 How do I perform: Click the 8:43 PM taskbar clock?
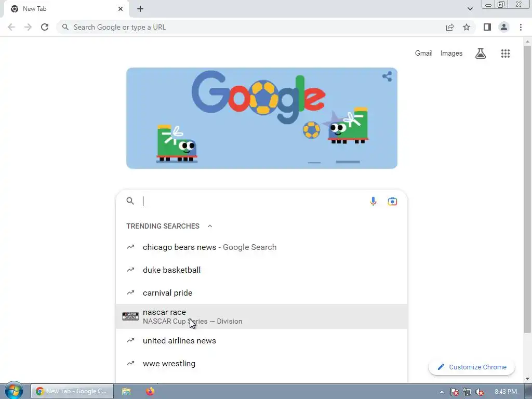coord(506,392)
